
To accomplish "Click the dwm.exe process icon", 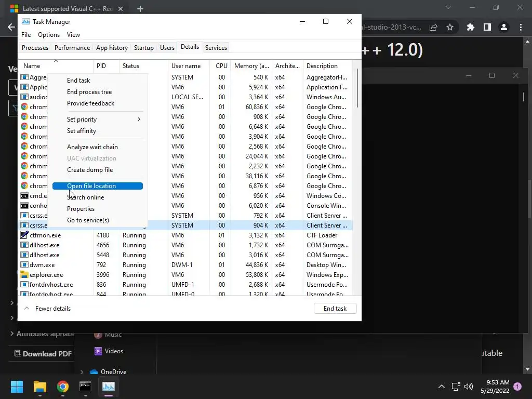I will point(24,264).
